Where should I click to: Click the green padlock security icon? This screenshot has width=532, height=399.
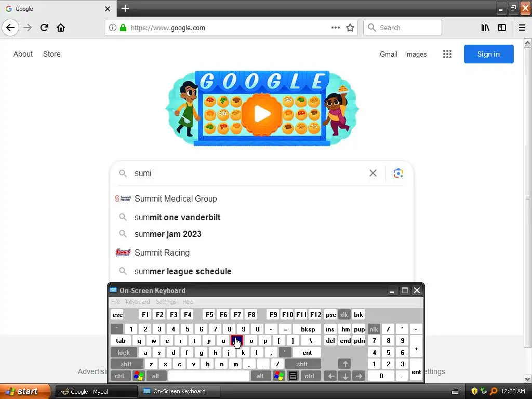click(x=123, y=28)
